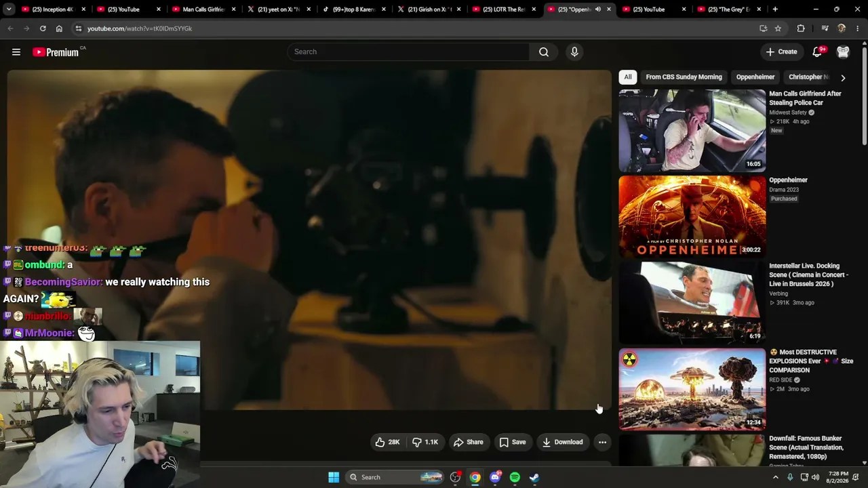
Task: Click the Windows taskbar search box
Action: coord(396,477)
